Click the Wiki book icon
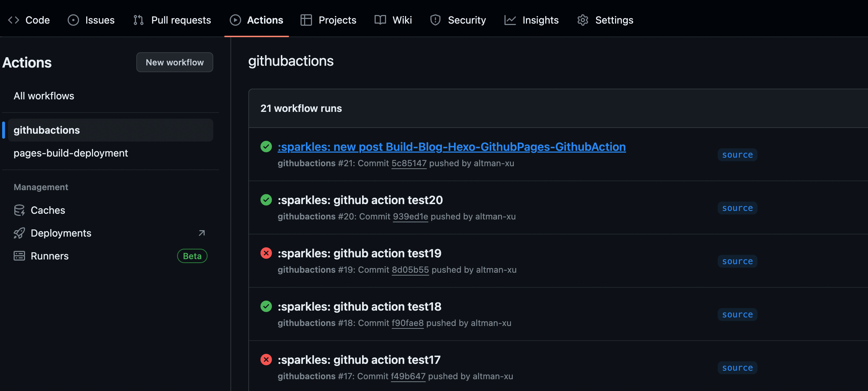 click(x=380, y=20)
